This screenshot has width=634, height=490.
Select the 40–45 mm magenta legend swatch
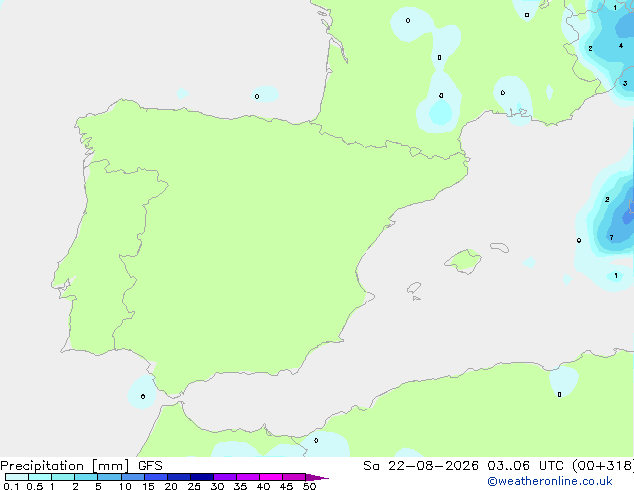point(271,477)
